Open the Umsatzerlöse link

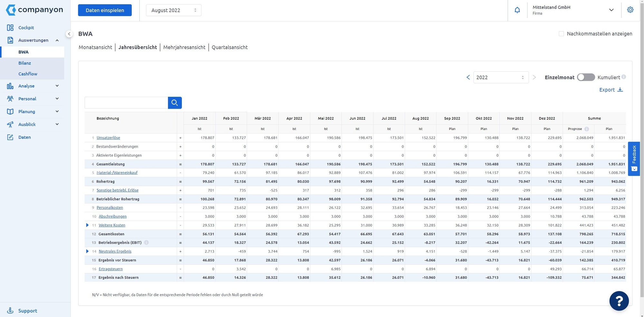click(x=108, y=138)
